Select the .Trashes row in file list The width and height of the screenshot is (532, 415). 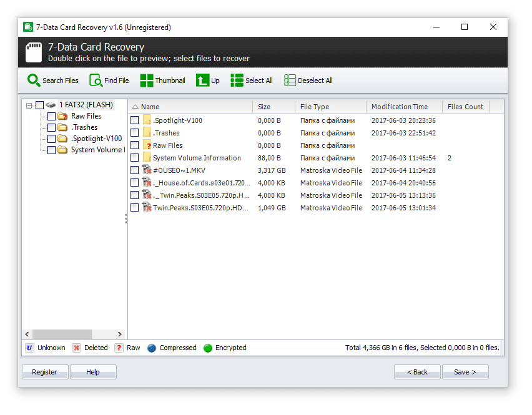pos(316,133)
